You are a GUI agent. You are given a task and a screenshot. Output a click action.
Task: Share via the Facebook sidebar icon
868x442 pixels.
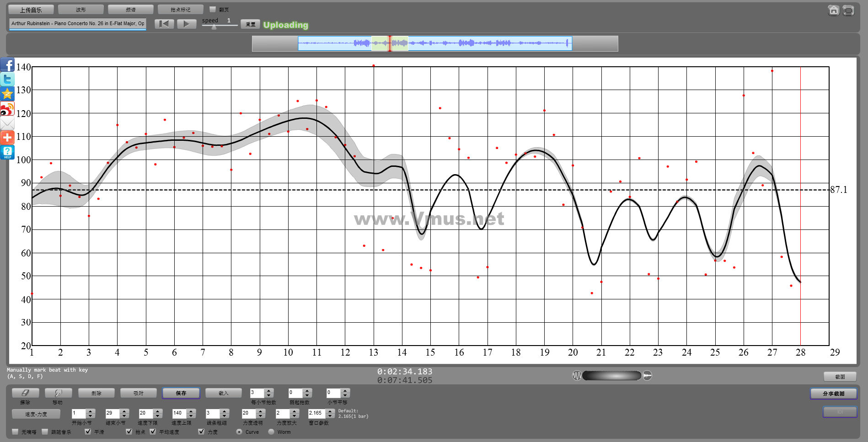point(7,65)
